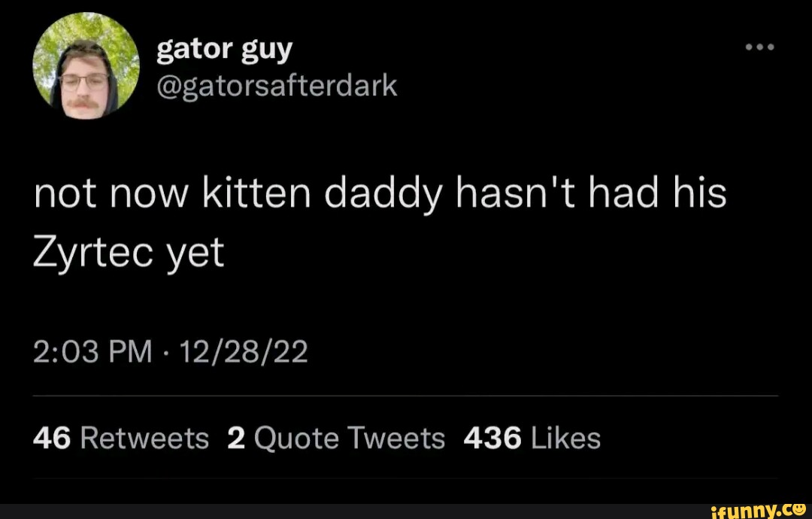Click the smiley face in the iFunny logo
Viewport: 812px width, 519px height.
pos(798,506)
